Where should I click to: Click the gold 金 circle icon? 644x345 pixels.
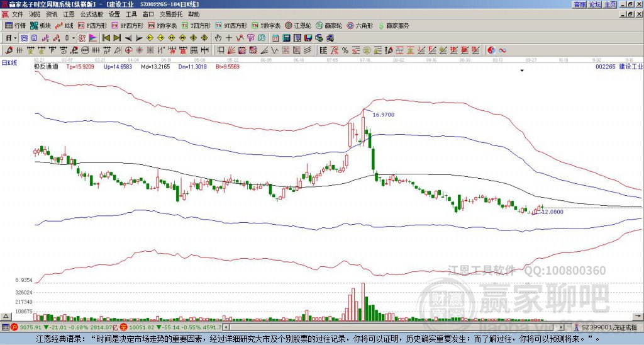pyautogui.click(x=367, y=50)
